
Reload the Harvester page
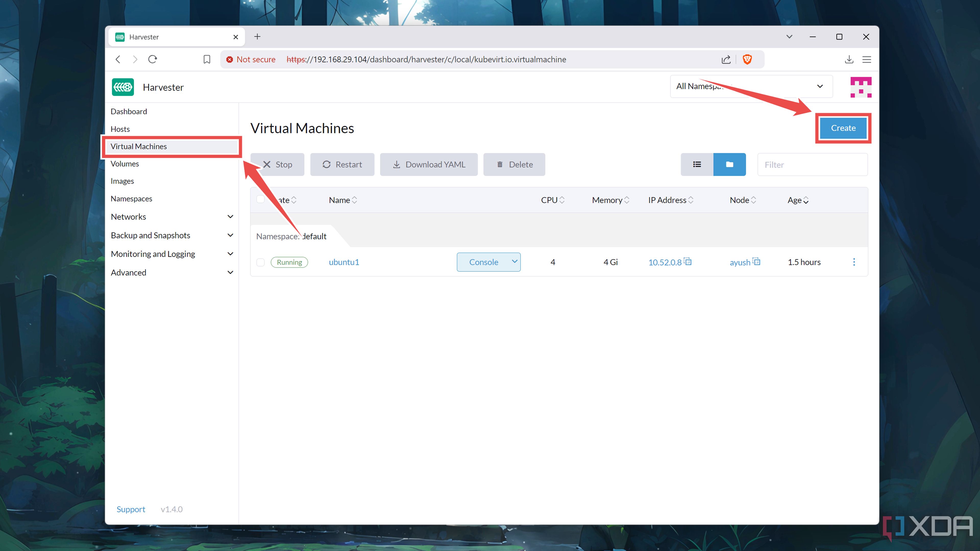(153, 59)
